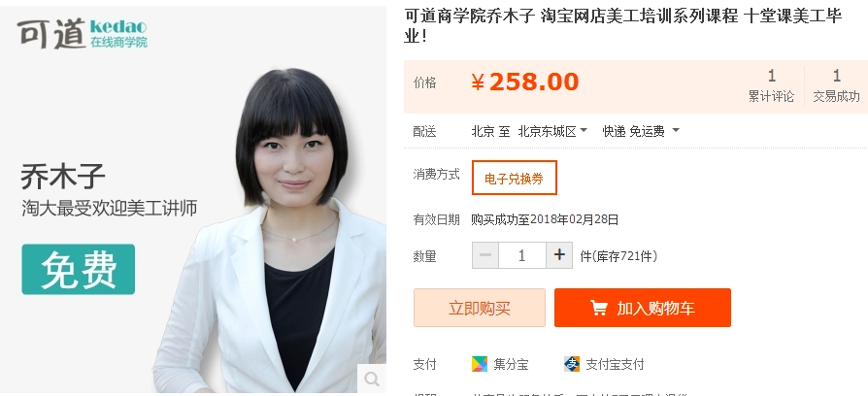Increase quantity with the plus button

coord(558,256)
